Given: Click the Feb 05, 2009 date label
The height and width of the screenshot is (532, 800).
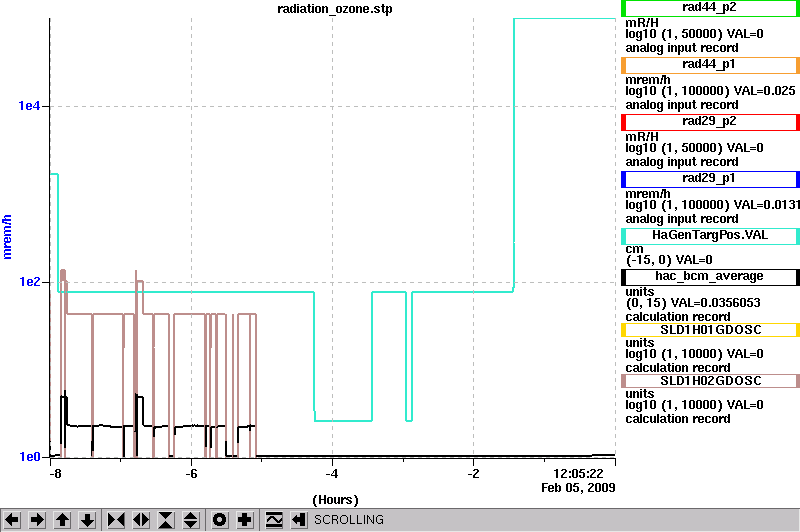Looking at the screenshot, I should click(x=578, y=488).
